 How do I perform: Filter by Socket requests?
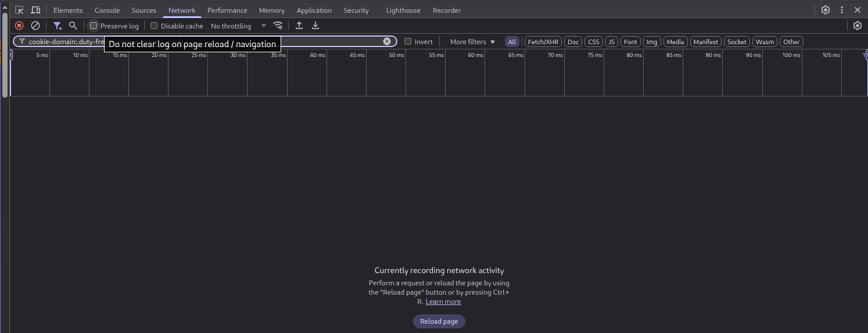pyautogui.click(x=737, y=42)
